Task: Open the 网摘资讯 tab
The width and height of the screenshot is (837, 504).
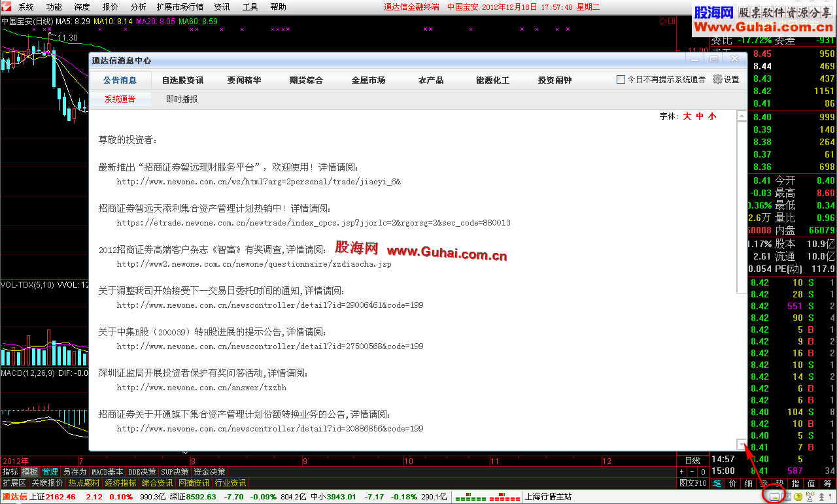Action: point(194,483)
